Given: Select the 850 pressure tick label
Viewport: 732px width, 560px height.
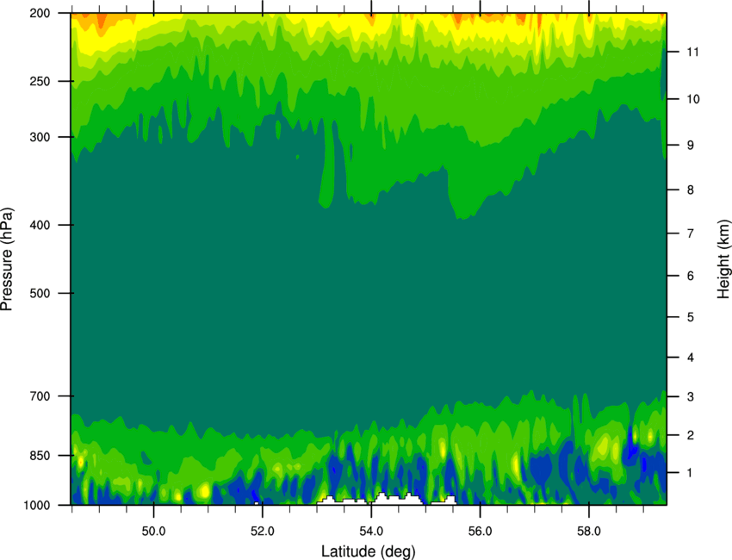Looking at the screenshot, I should tap(40, 456).
